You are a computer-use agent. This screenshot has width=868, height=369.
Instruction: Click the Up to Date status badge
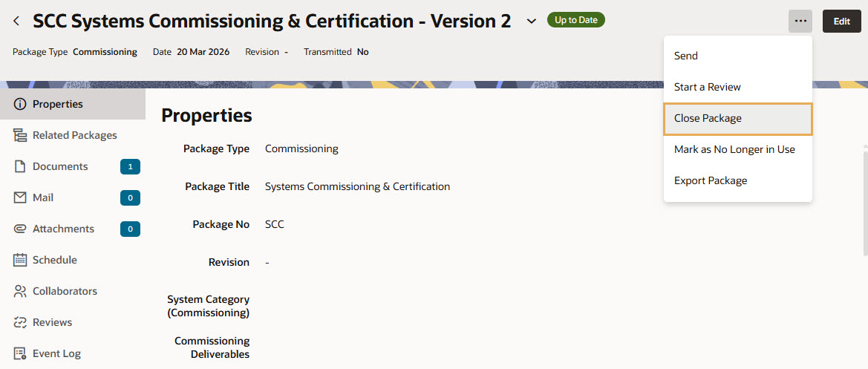[575, 20]
